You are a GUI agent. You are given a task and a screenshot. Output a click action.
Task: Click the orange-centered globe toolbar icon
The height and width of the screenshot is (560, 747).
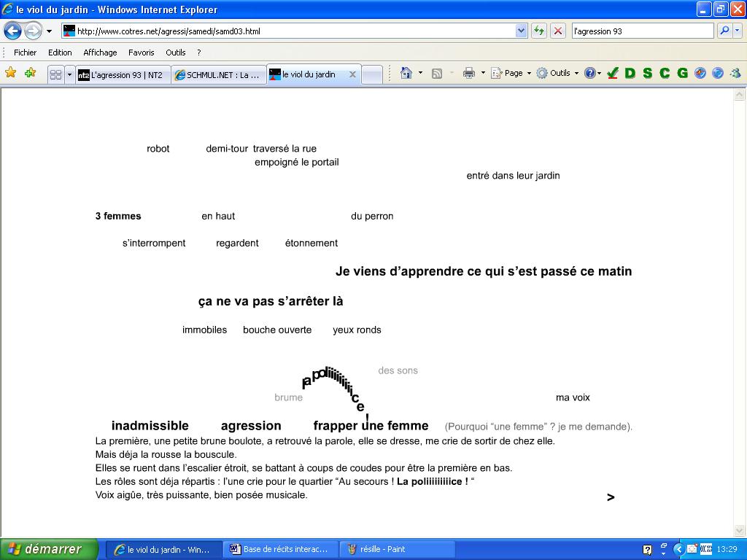[700, 73]
